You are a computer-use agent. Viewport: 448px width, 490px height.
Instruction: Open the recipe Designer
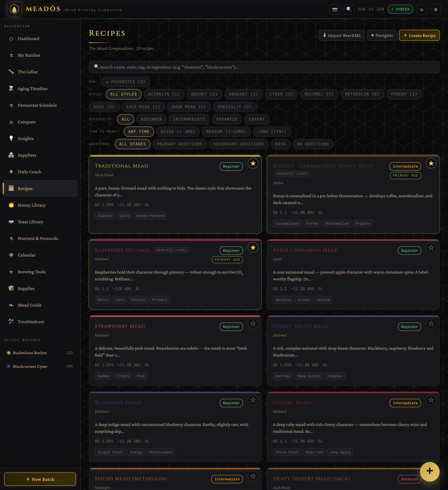382,35
